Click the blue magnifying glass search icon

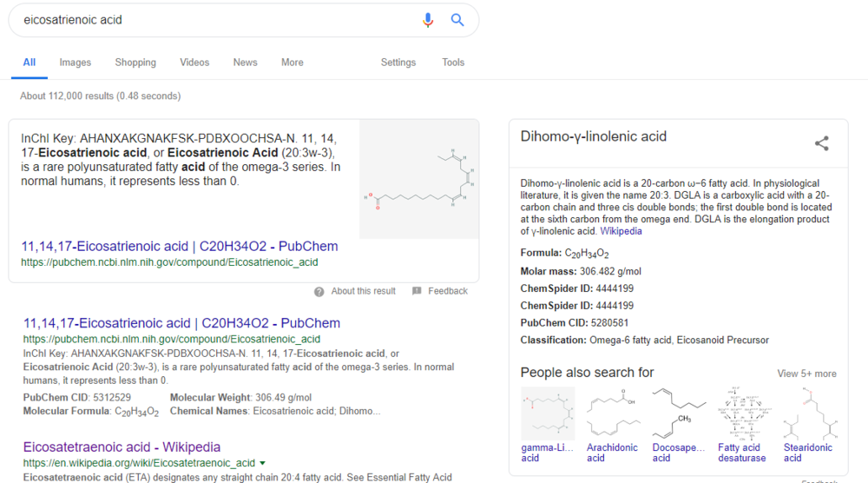tap(457, 20)
